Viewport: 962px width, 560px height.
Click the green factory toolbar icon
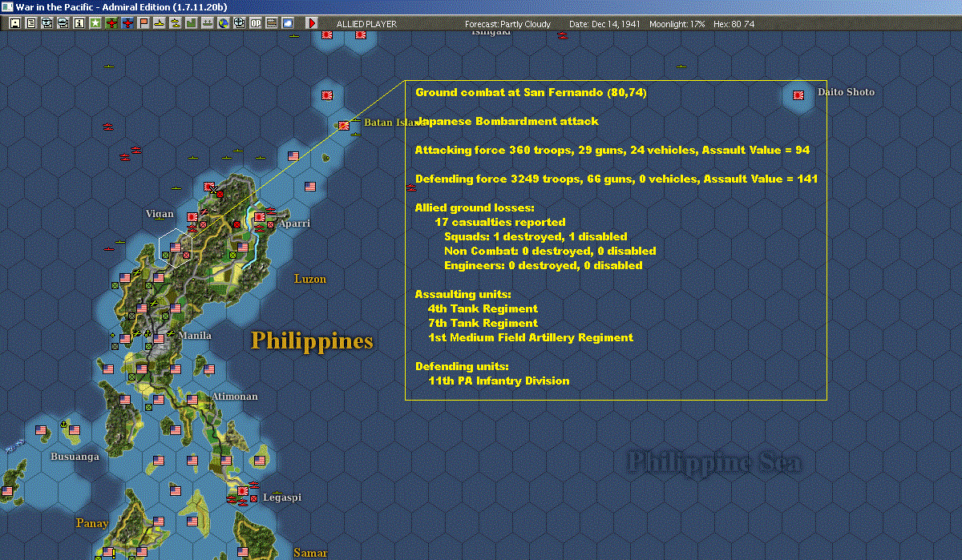191,23
